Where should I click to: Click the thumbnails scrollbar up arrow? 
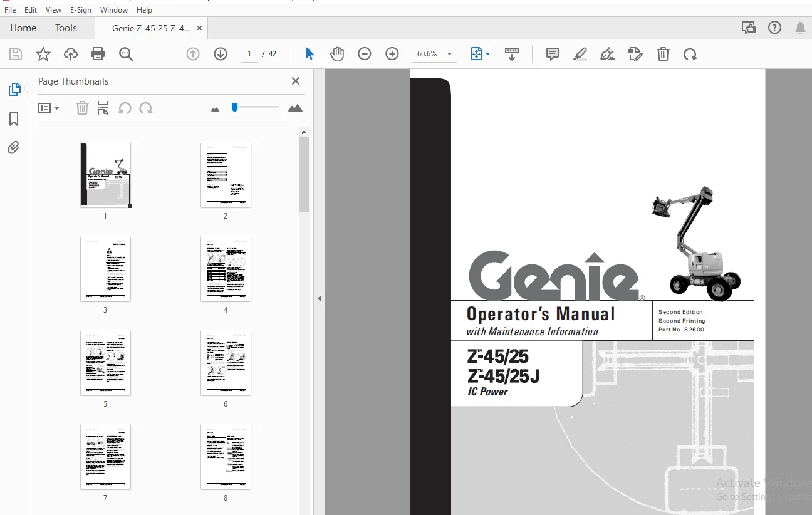coord(304,132)
